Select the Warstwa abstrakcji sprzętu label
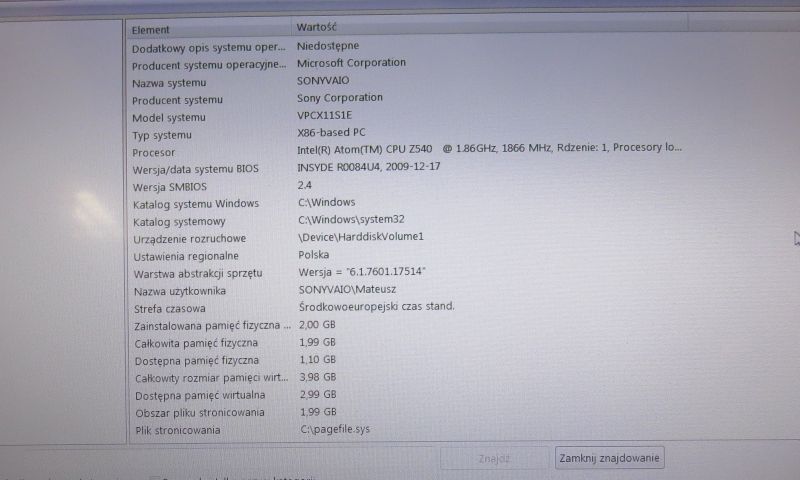This screenshot has width=800, height=480. [x=198, y=274]
